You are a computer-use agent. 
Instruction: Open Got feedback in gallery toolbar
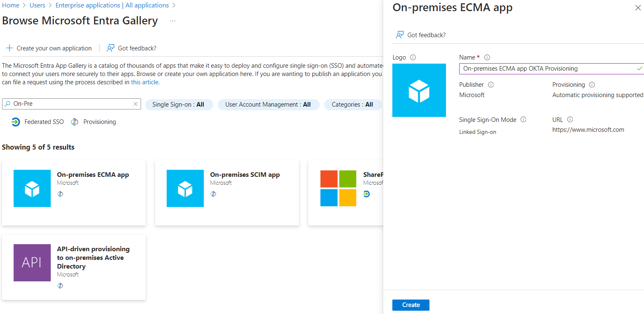click(132, 48)
